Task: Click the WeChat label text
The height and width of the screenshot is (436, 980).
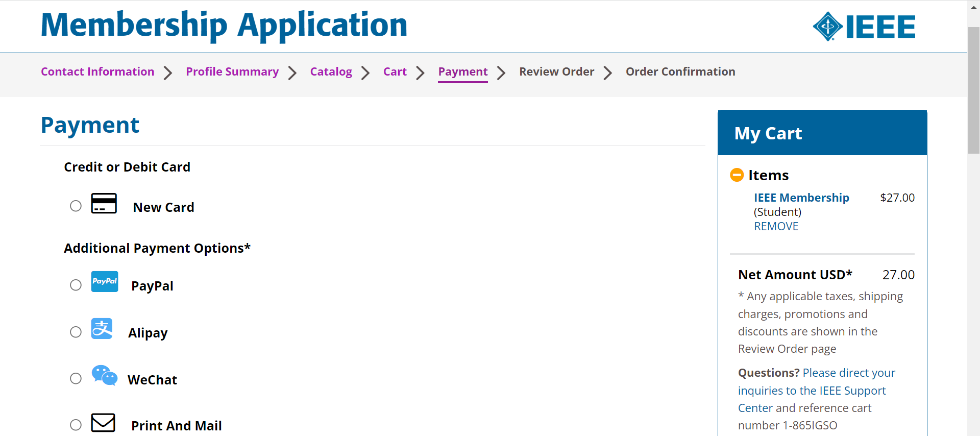Action: 152,380
